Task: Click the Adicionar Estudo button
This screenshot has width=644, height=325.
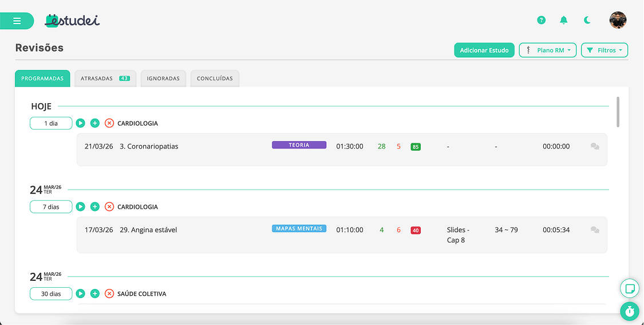Action: [x=484, y=50]
